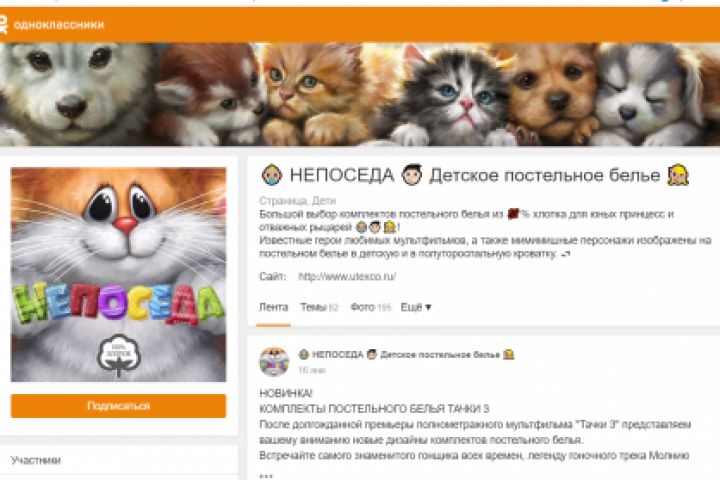Screen dimensions: 720x480
Task: Expand the Ещё dropdown menu
Action: point(416,307)
